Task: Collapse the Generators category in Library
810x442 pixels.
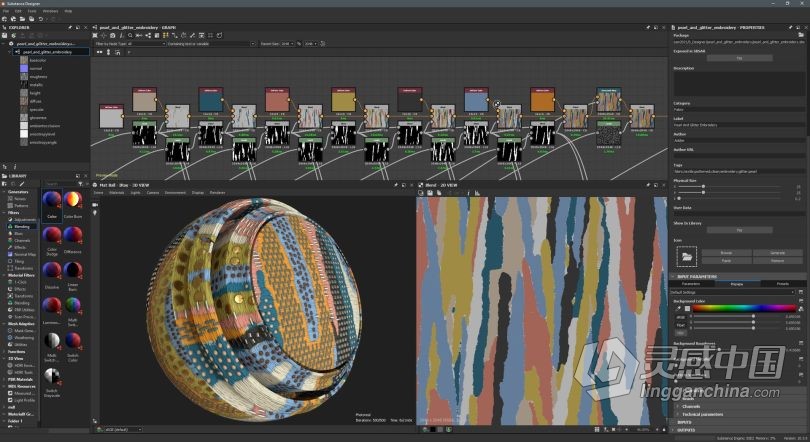Action: 4,192
